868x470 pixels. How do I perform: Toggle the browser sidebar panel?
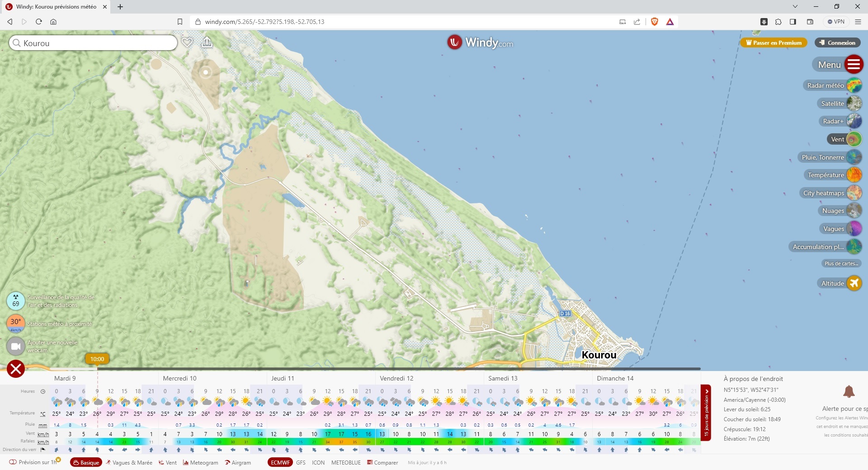tap(793, 22)
